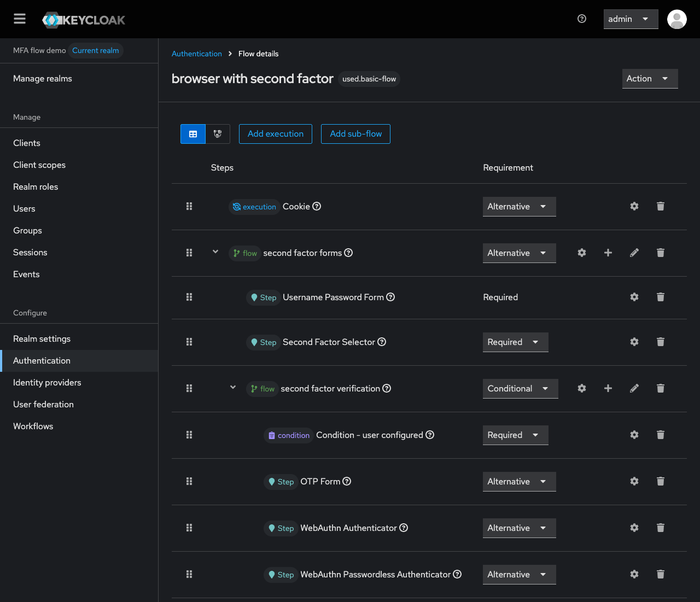The width and height of the screenshot is (700, 602).
Task: Open Client scopes in sidebar
Action: pos(79,165)
